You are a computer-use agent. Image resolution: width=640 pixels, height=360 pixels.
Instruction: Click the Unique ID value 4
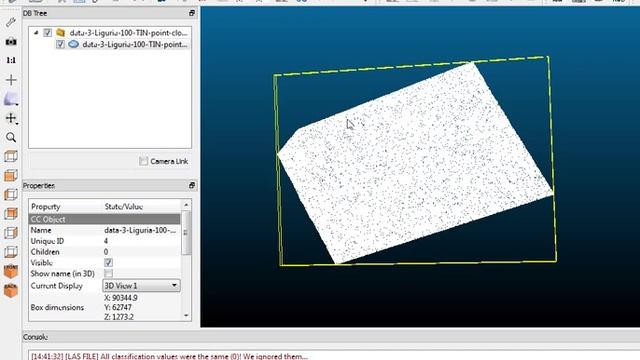click(106, 241)
